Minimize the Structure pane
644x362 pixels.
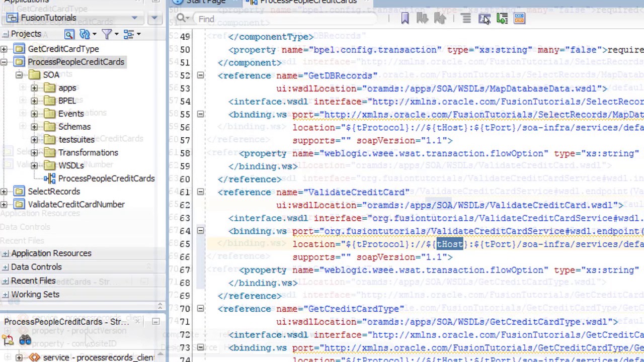coord(155,322)
